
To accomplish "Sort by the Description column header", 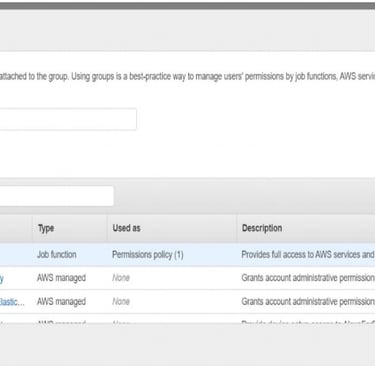I will point(262,228).
